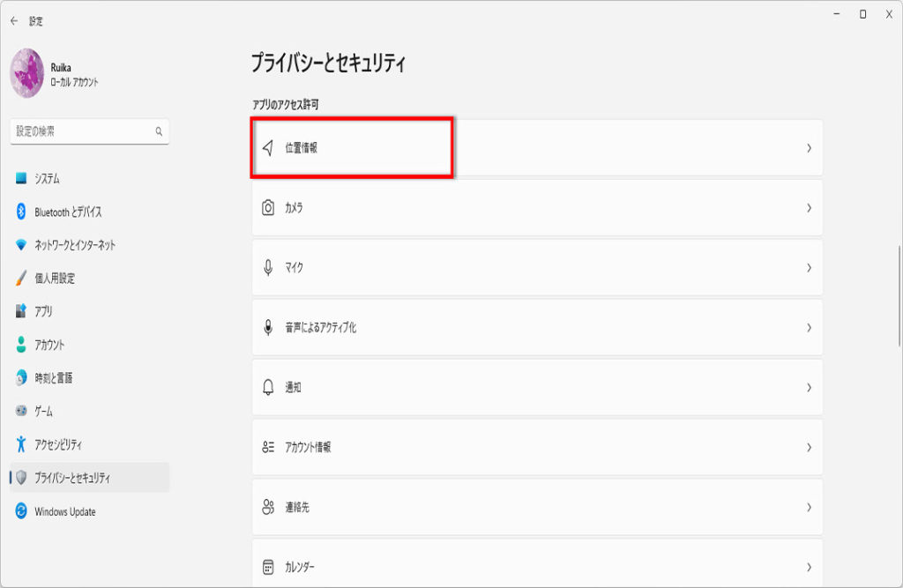Click the 連絡先 contacts icon
The height and width of the screenshot is (588, 903).
(268, 508)
